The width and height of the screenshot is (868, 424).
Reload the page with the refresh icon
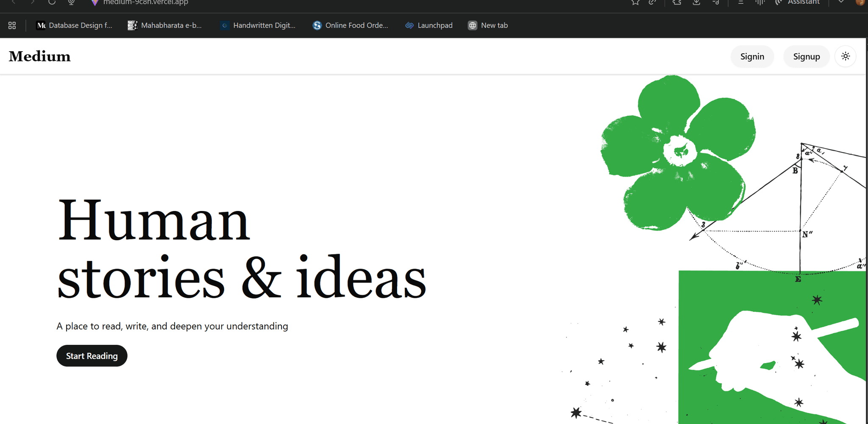click(52, 2)
